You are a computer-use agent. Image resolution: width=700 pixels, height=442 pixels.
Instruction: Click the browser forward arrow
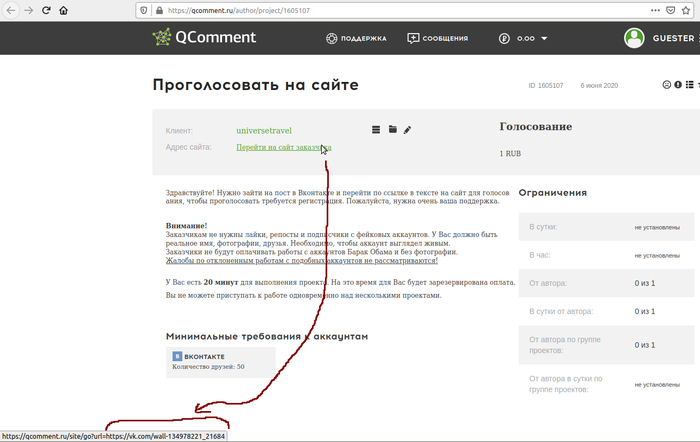click(x=29, y=10)
